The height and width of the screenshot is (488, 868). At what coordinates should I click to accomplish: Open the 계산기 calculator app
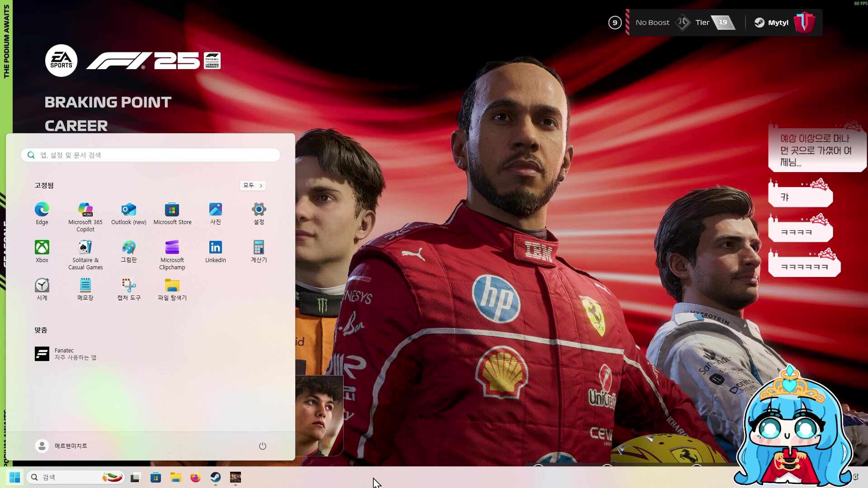[x=259, y=251]
